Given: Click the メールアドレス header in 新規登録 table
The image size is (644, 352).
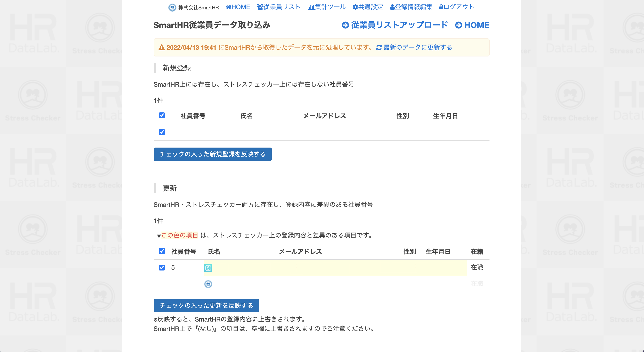Looking at the screenshot, I should [x=324, y=116].
